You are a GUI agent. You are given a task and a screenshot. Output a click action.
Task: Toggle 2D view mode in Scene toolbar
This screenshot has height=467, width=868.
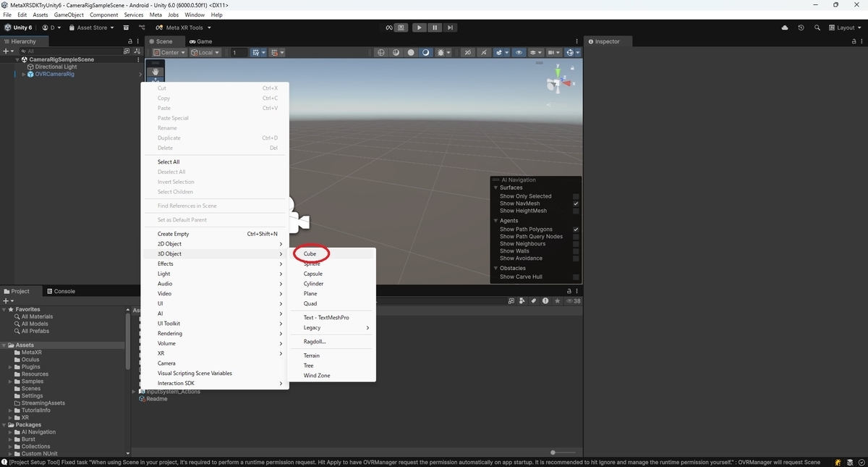click(x=468, y=52)
